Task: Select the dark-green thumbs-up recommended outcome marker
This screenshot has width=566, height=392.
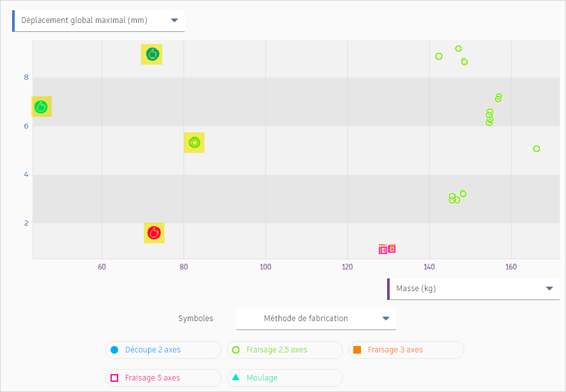Action: click(151, 55)
